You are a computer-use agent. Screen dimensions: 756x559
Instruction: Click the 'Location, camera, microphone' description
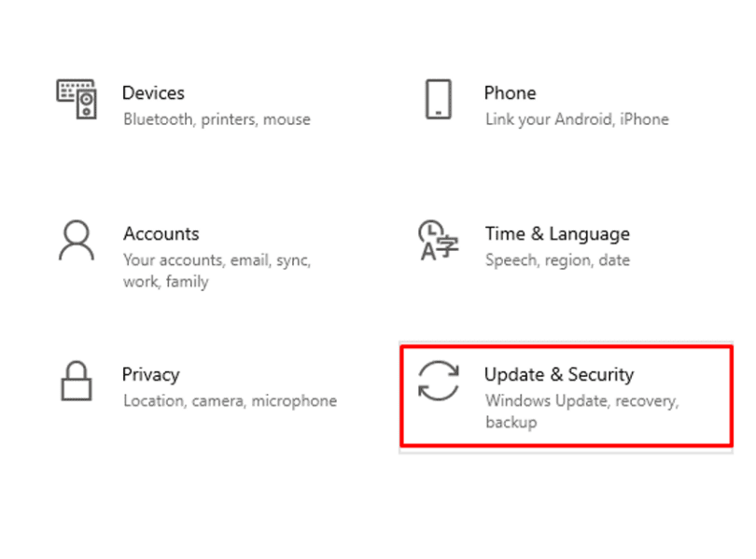pyautogui.click(x=230, y=401)
